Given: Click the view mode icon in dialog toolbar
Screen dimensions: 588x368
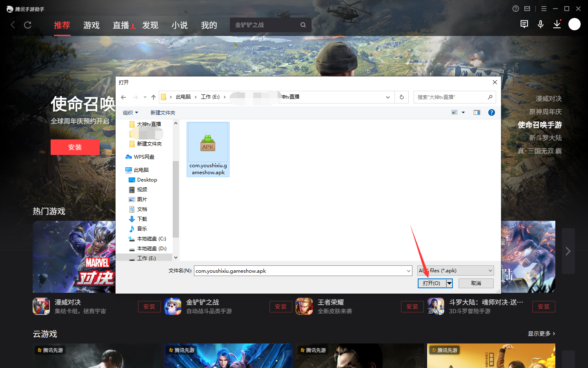Looking at the screenshot, I should click(x=454, y=112).
